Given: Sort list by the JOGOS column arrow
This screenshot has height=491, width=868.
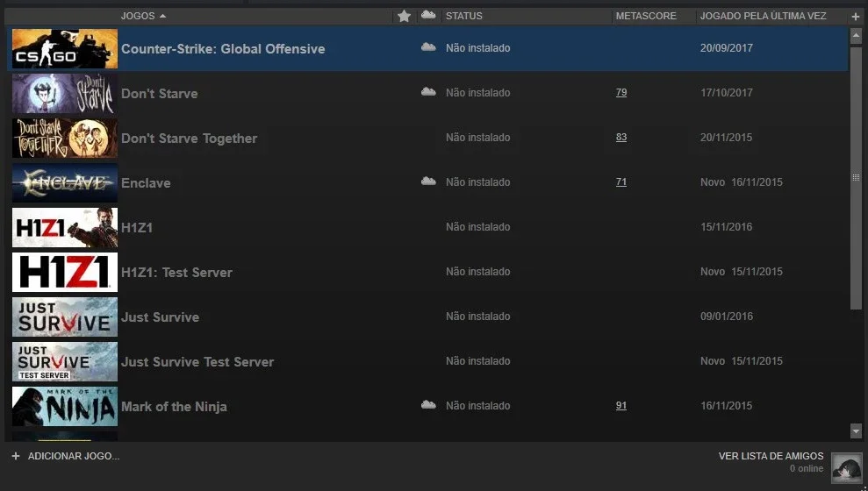Looking at the screenshot, I should click(x=162, y=16).
